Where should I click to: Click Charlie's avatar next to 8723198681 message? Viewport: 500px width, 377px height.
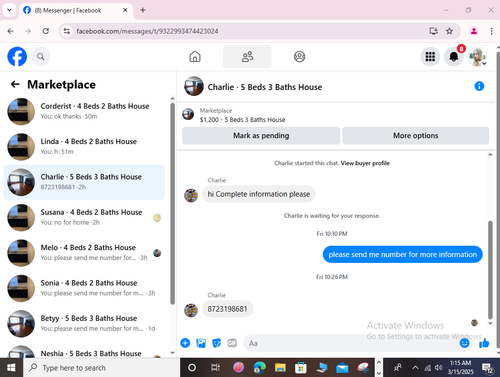(x=191, y=310)
